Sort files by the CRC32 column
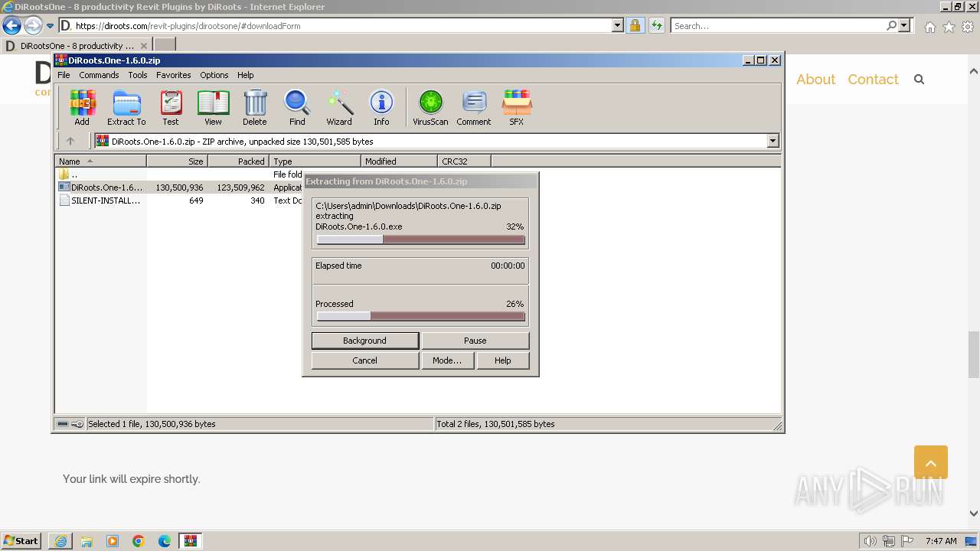980x551 pixels. point(464,161)
